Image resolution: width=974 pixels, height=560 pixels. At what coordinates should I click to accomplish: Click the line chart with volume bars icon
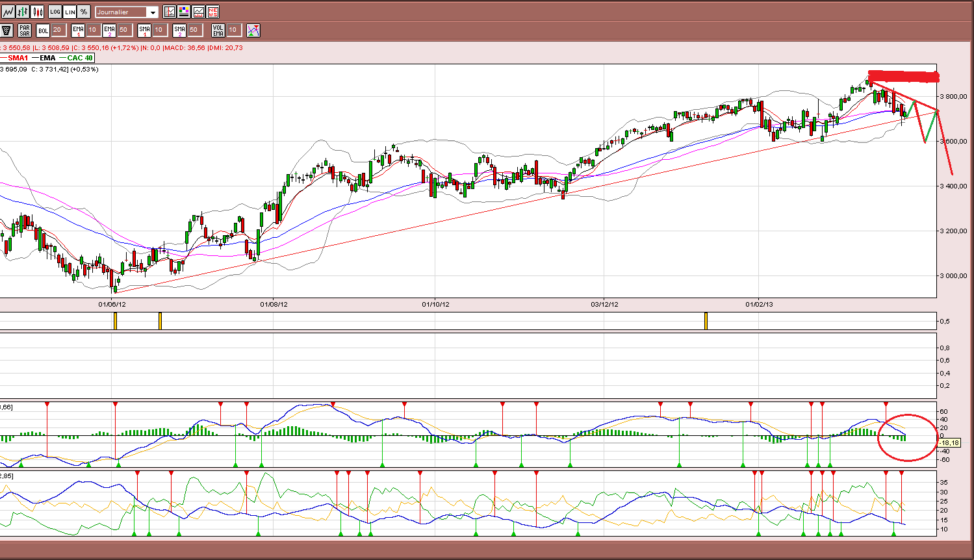(x=198, y=12)
